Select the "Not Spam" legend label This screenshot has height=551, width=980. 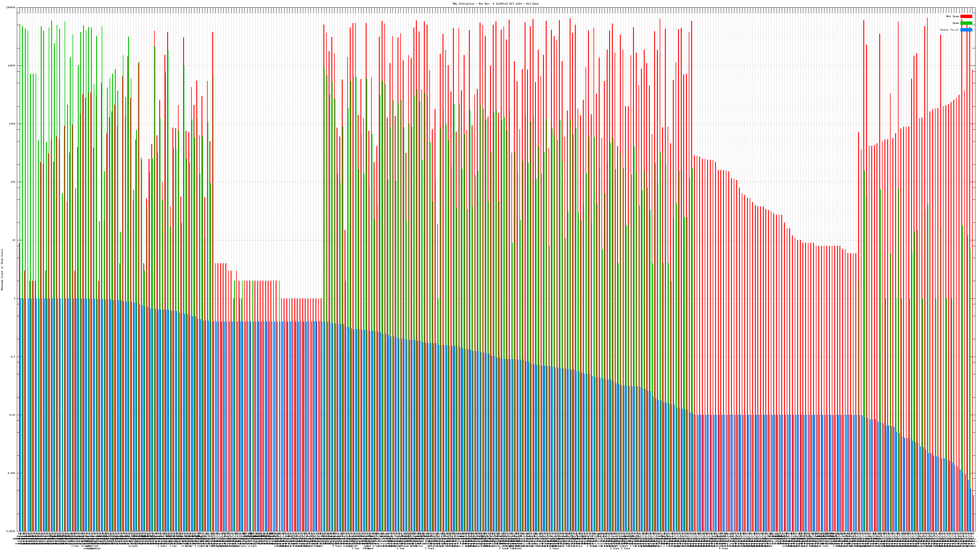953,16
